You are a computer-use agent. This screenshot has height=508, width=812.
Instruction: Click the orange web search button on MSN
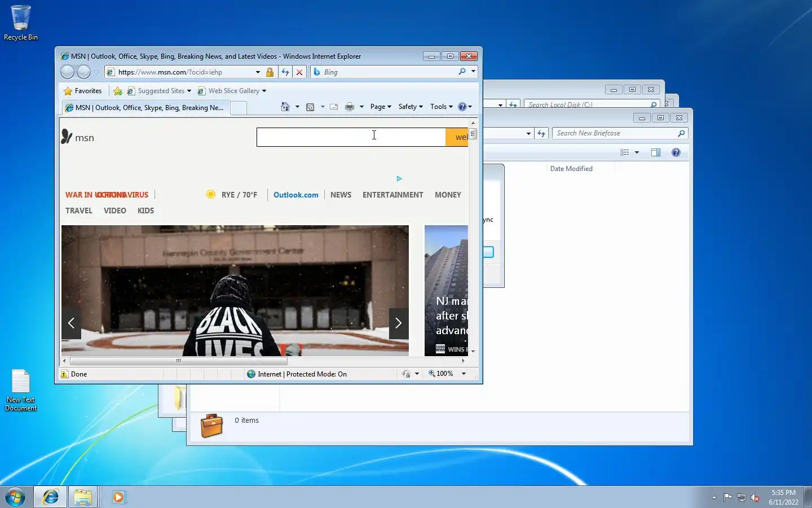pos(457,137)
